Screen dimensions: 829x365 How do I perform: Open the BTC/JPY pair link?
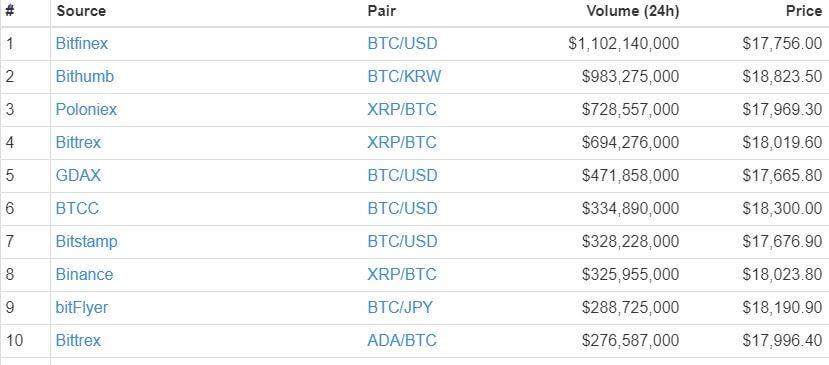[x=400, y=307]
